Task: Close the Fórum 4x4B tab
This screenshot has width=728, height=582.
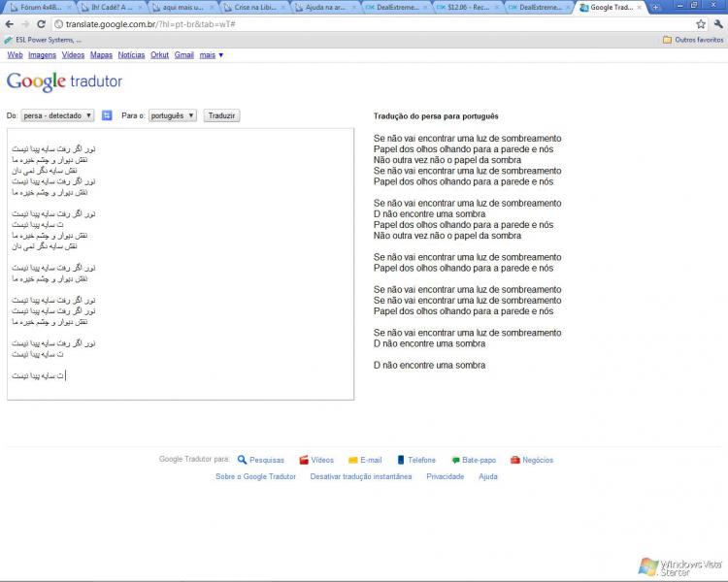Action: tap(69, 8)
